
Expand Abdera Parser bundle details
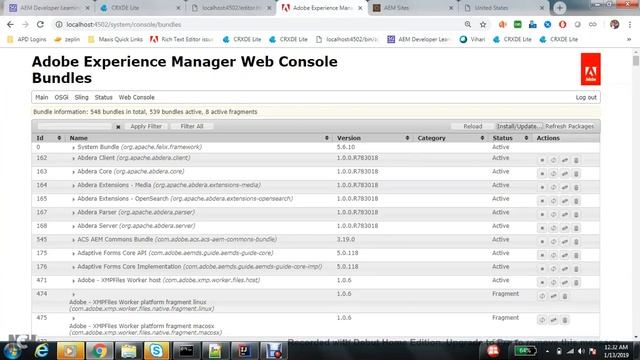73,213
